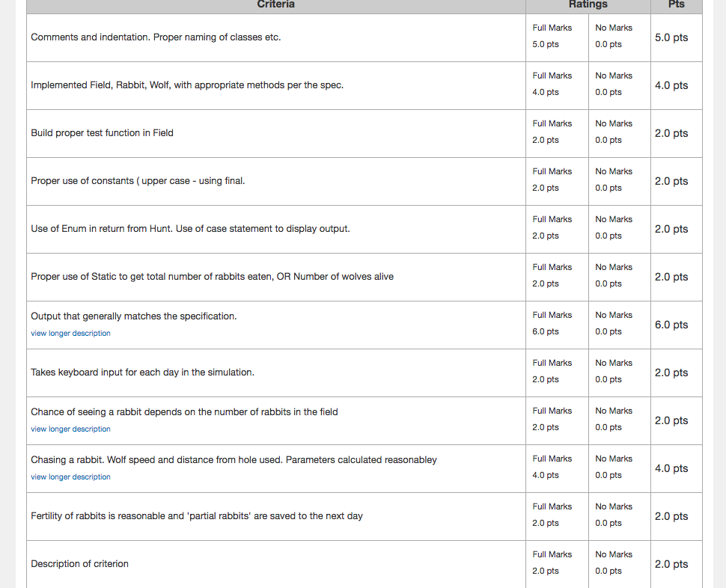
Task: Click the 2.0 pts total for Fertility of rabbits row
Action: tap(671, 516)
